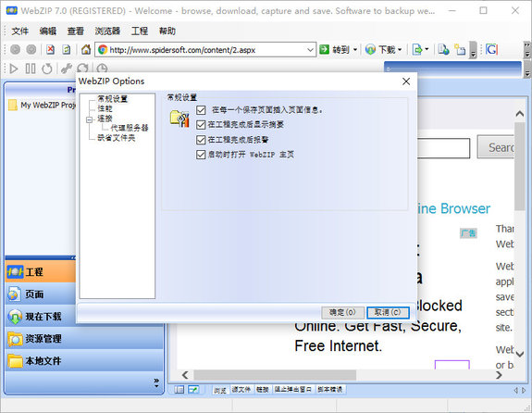
Task: Open the 浏览器 menu
Action: click(107, 31)
